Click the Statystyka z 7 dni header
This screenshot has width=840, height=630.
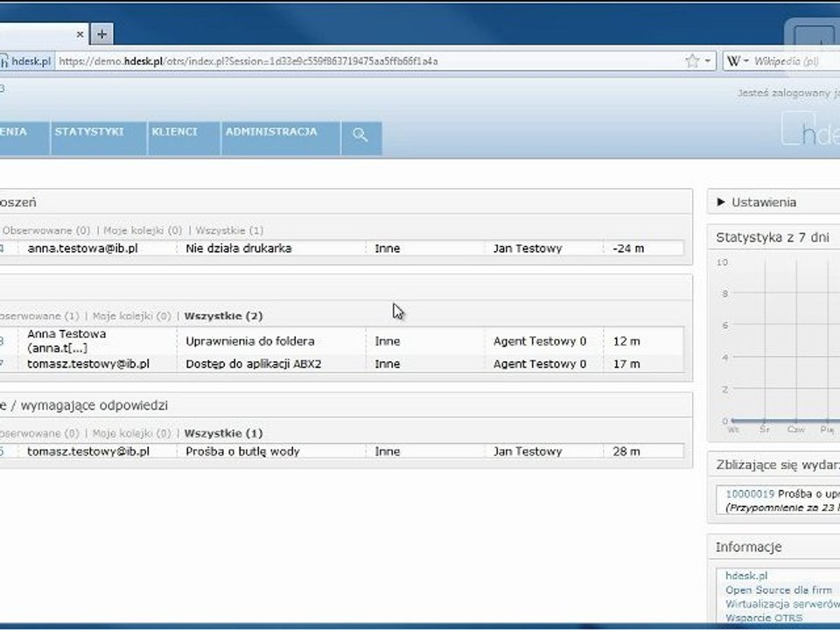point(773,237)
